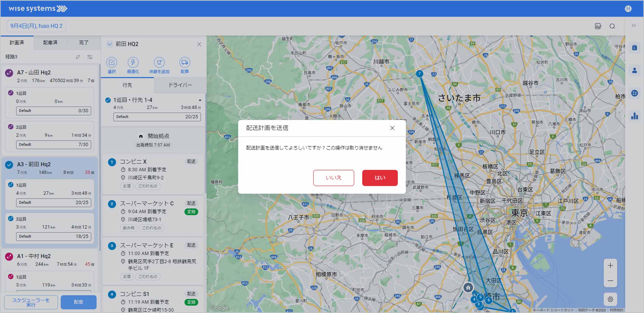Collapse the 前田 HQ2 panel chevron

click(x=109, y=44)
